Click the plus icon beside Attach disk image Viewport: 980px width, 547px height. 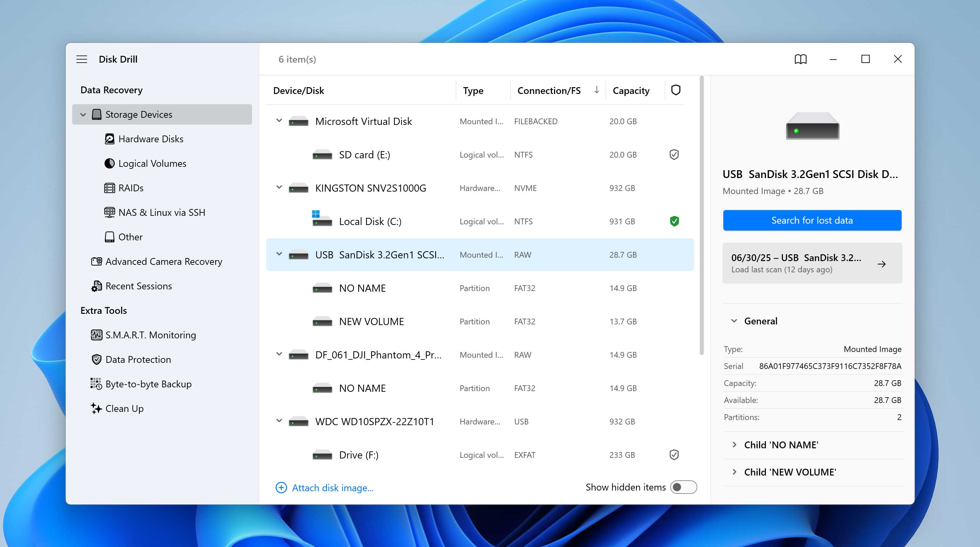(281, 487)
